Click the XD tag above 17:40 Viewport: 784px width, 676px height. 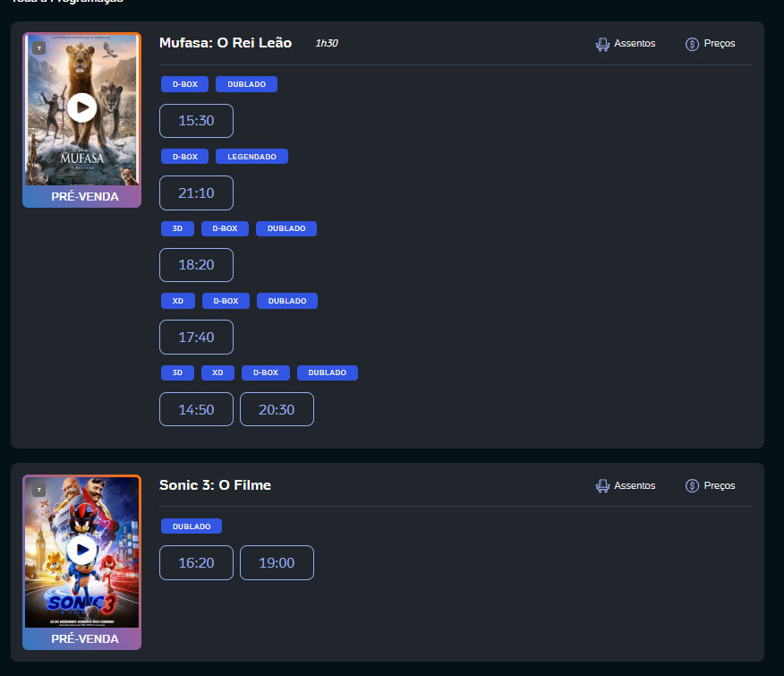pyautogui.click(x=178, y=301)
